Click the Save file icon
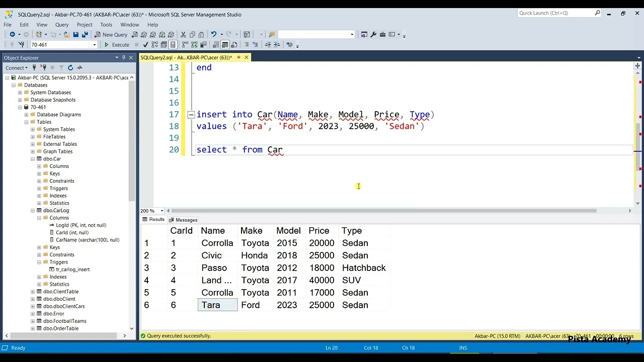 coord(75,35)
